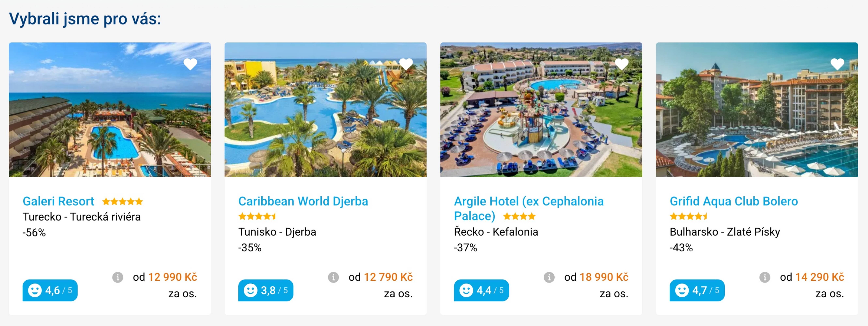Open the Galeri Resort hotel link
This screenshot has width=868, height=326.
pos(58,201)
